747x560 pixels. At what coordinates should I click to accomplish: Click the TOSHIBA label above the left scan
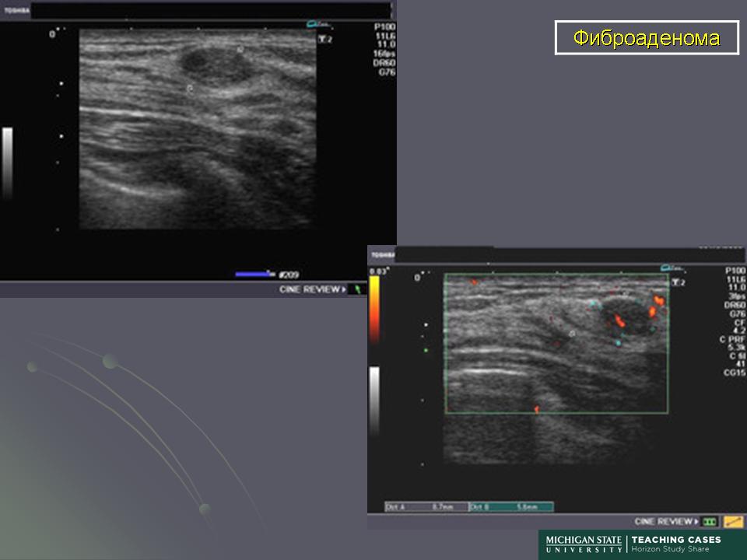click(x=17, y=10)
